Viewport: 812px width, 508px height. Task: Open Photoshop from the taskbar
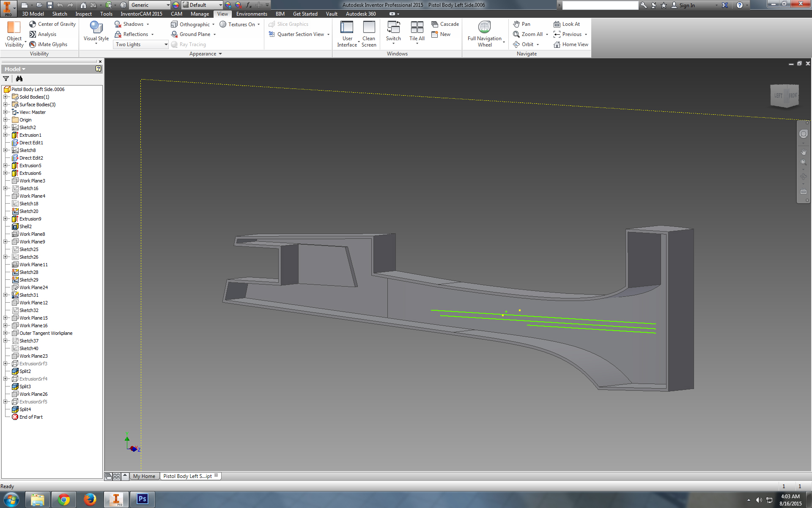click(x=142, y=500)
